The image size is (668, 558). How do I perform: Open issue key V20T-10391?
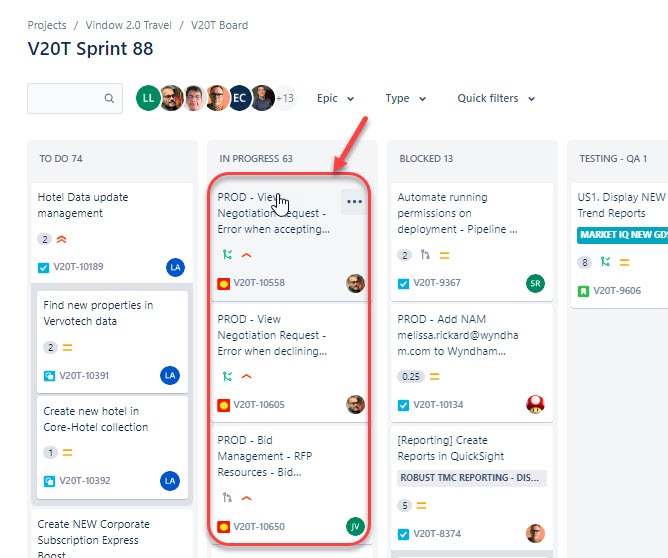(84, 376)
